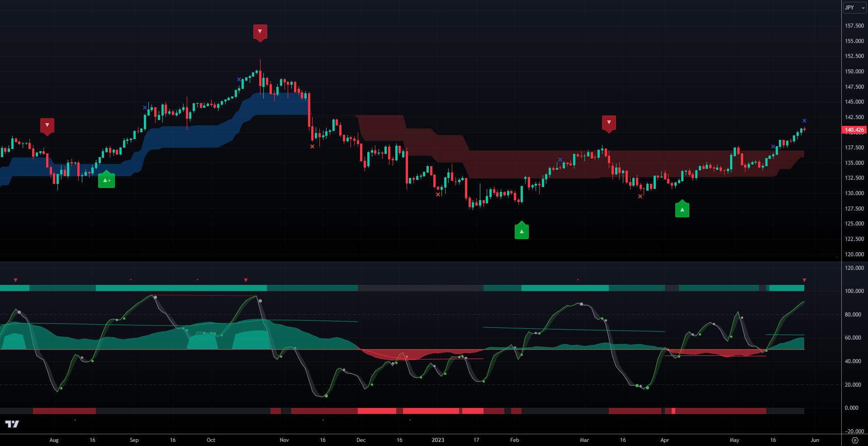The width and height of the screenshot is (868, 446).
Task: Click green dot at mid-November oscillator low
Action: 326,396
